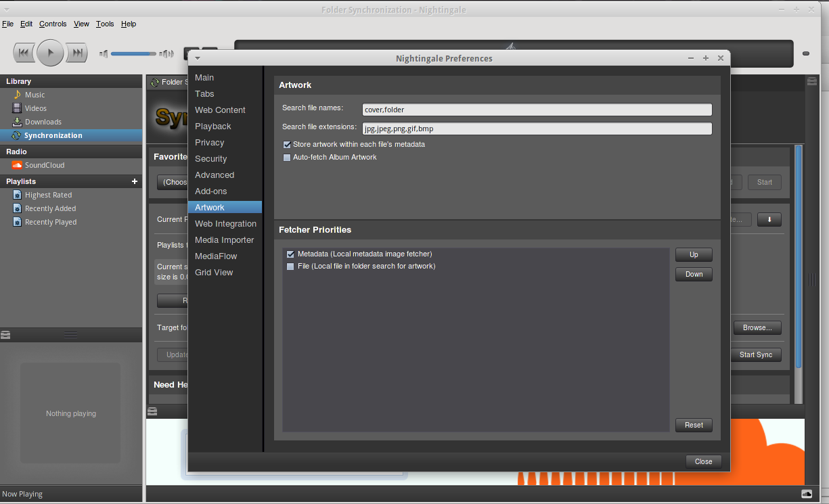The image size is (829, 504).
Task: Select the Artwork preferences category
Action: [225, 208]
